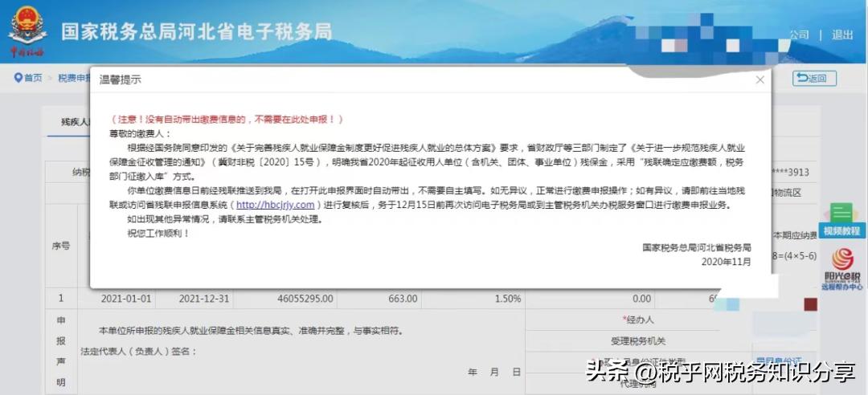The height and width of the screenshot is (395, 868).
Task: Open 阳光e税 远程帮办中心 icon
Action: pyautogui.click(x=842, y=269)
